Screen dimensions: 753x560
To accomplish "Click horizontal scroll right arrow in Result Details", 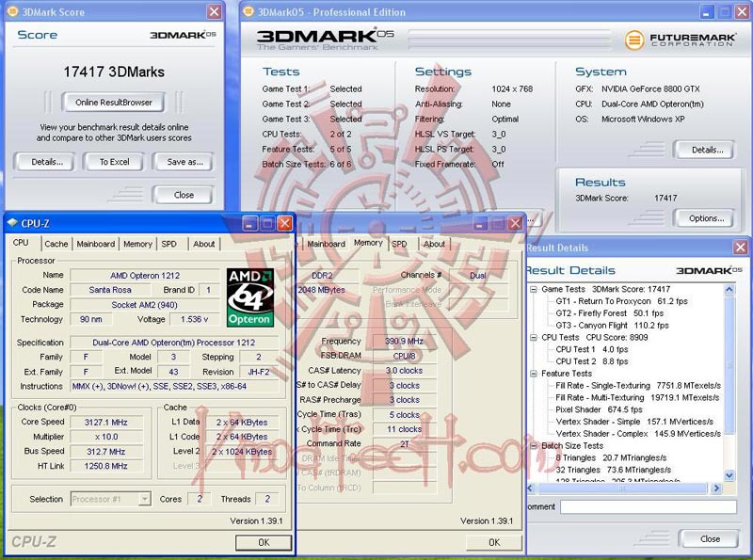I will click(716, 488).
